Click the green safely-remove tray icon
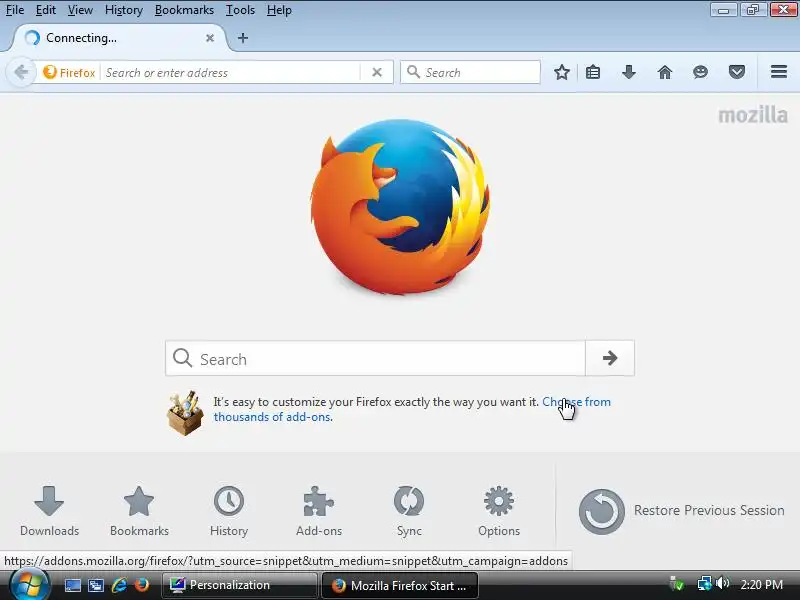This screenshot has height=600, width=800. [x=677, y=584]
